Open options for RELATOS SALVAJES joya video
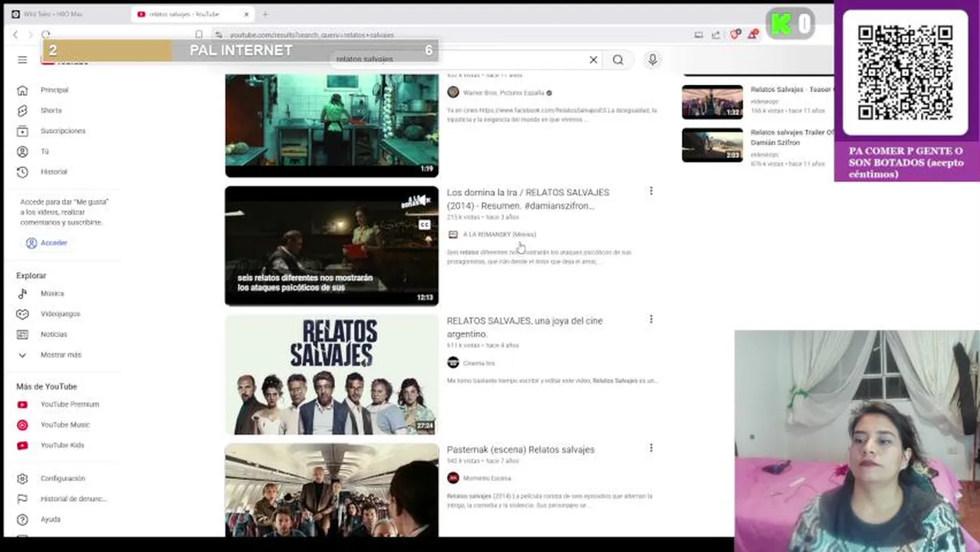 pos(651,319)
